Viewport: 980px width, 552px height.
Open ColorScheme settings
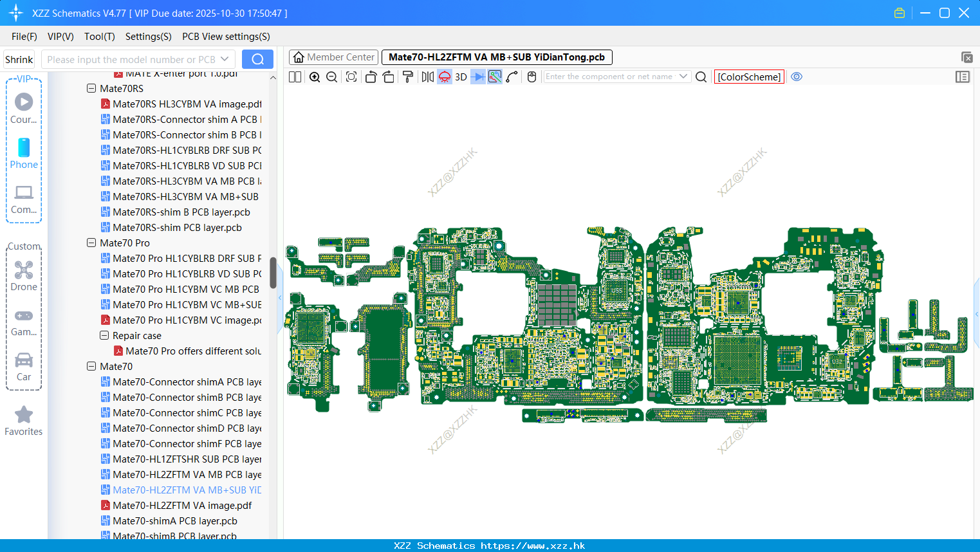749,77
